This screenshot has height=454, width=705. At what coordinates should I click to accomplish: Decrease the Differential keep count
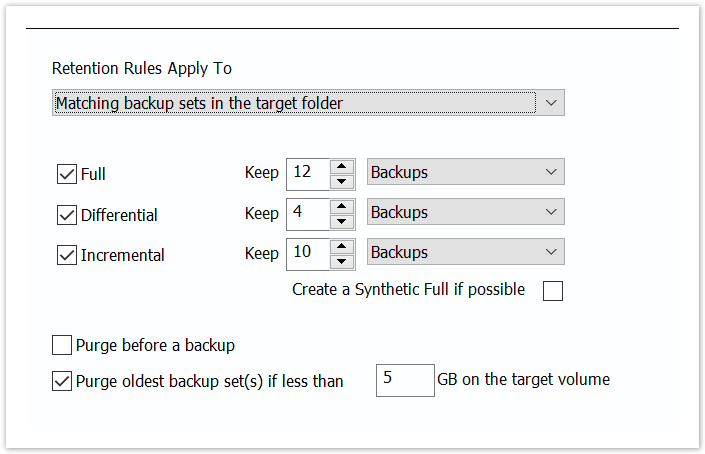pos(342,221)
